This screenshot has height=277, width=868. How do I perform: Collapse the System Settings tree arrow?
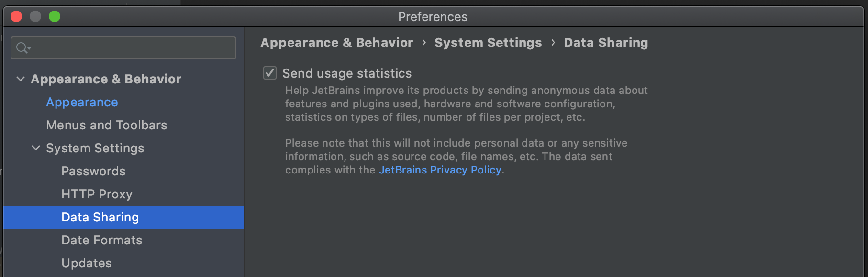36,148
